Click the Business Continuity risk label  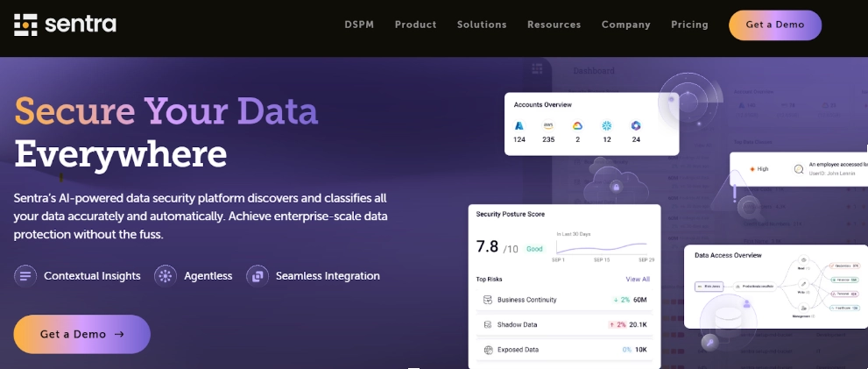click(527, 300)
